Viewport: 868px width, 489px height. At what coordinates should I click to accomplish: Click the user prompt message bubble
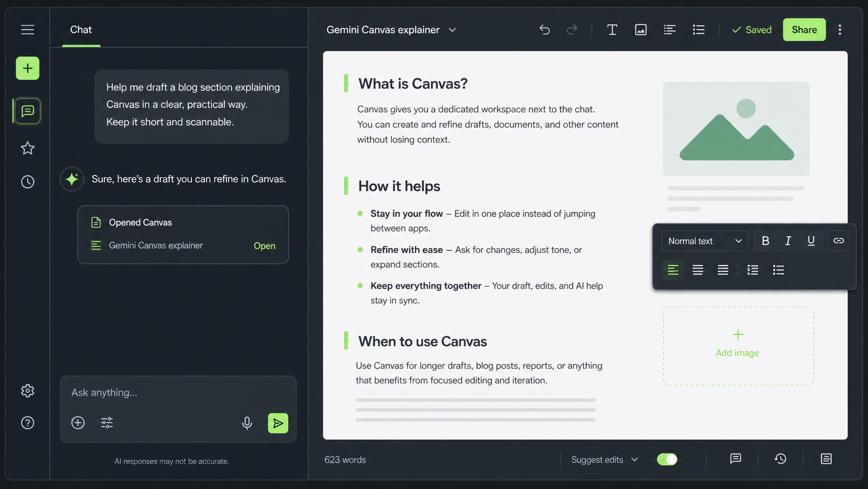[192, 106]
